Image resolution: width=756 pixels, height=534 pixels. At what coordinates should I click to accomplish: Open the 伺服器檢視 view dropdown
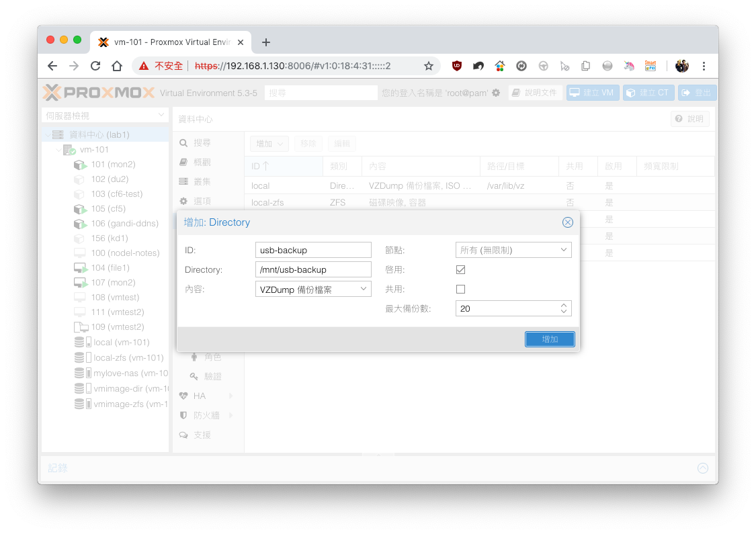pos(105,116)
